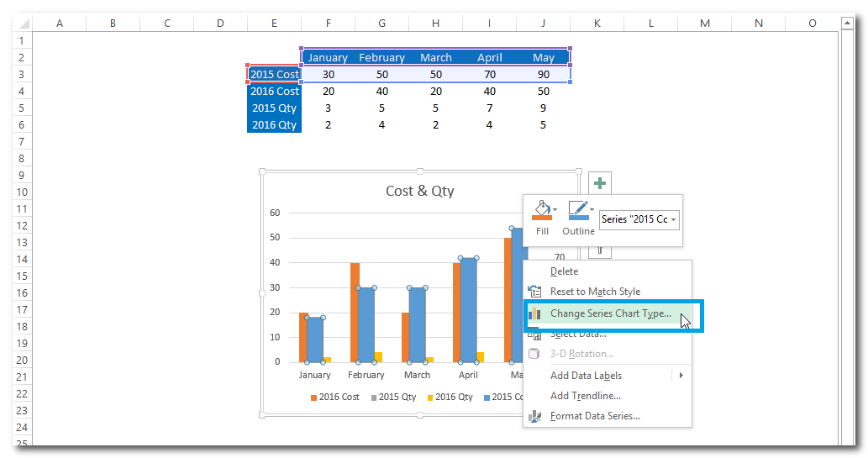Image resolution: width=868 pixels, height=458 pixels.
Task: Select the February header cell
Action: (381, 57)
